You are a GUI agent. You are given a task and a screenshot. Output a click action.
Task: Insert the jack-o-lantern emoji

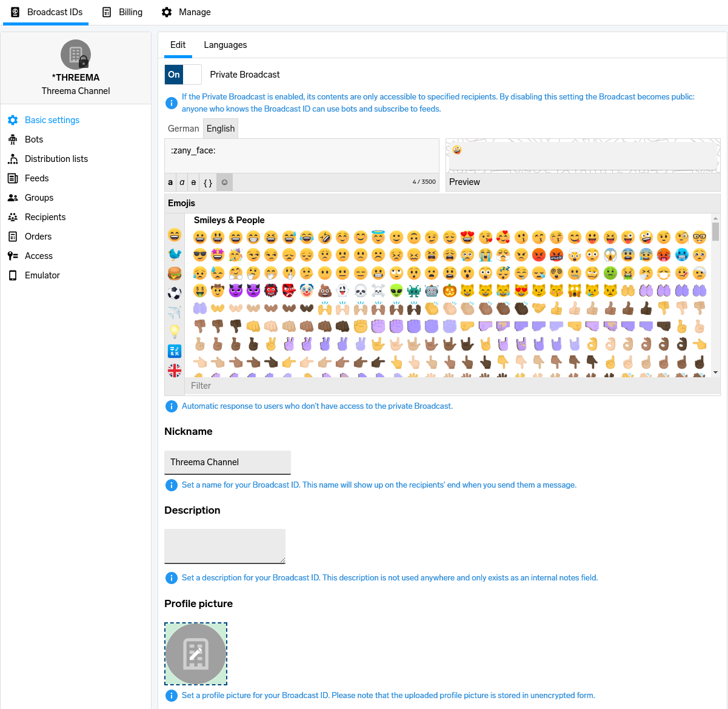coord(450,291)
